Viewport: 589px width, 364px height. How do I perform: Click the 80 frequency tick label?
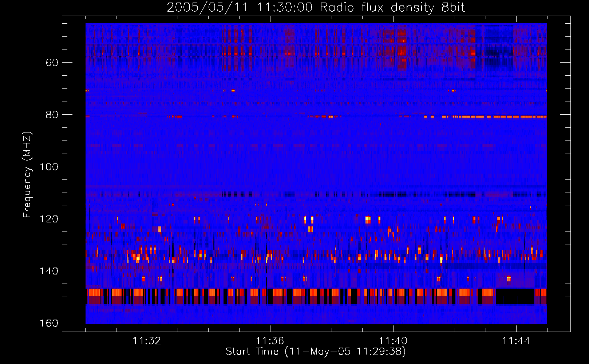pos(52,115)
